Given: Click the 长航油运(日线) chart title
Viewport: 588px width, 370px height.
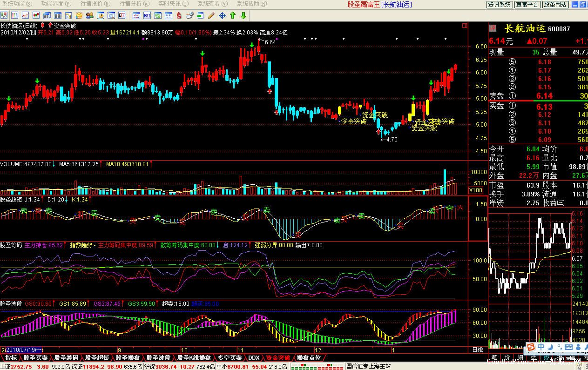Looking at the screenshot, I should point(19,26).
